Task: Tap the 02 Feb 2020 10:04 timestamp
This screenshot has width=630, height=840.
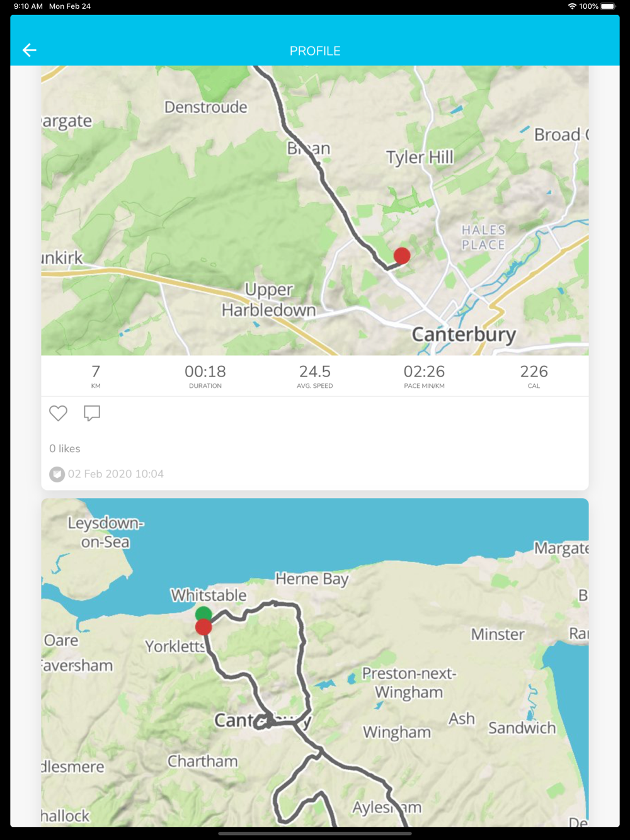Action: pyautogui.click(x=116, y=474)
